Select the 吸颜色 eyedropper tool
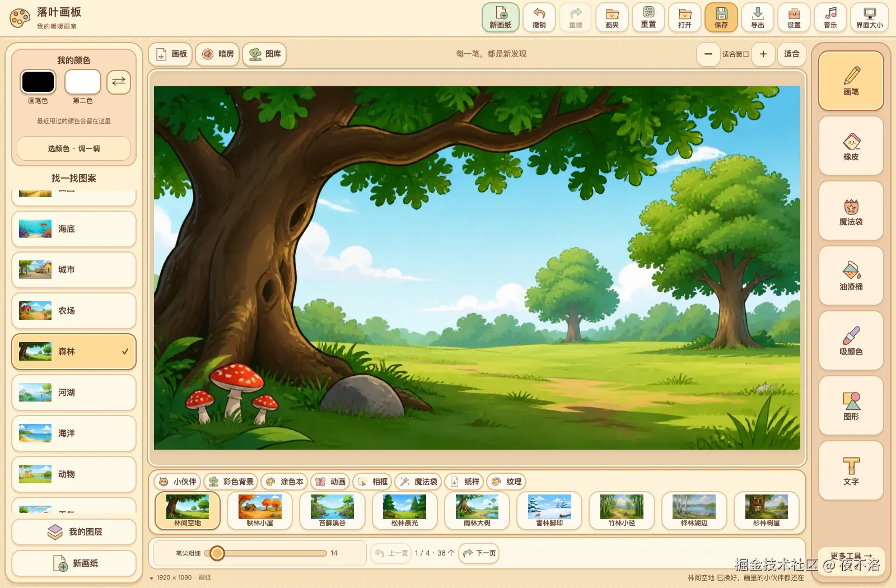The height and width of the screenshot is (588, 896). click(851, 340)
